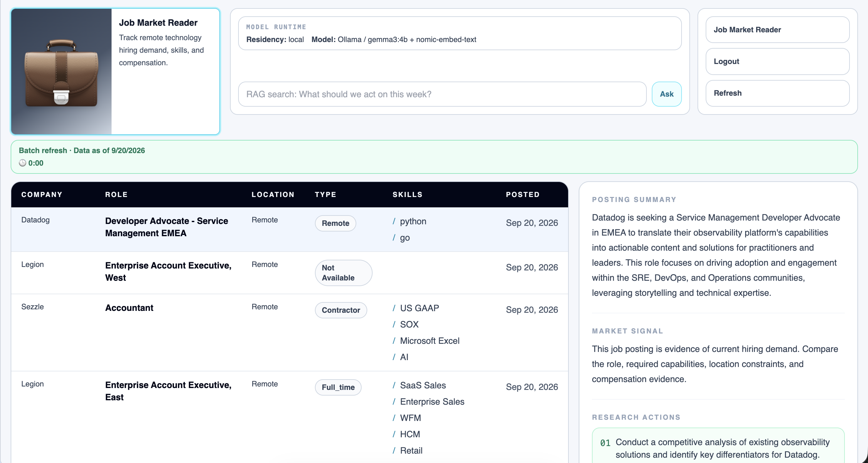
Task: Click the clock icon beside 0:00
Action: (x=23, y=163)
